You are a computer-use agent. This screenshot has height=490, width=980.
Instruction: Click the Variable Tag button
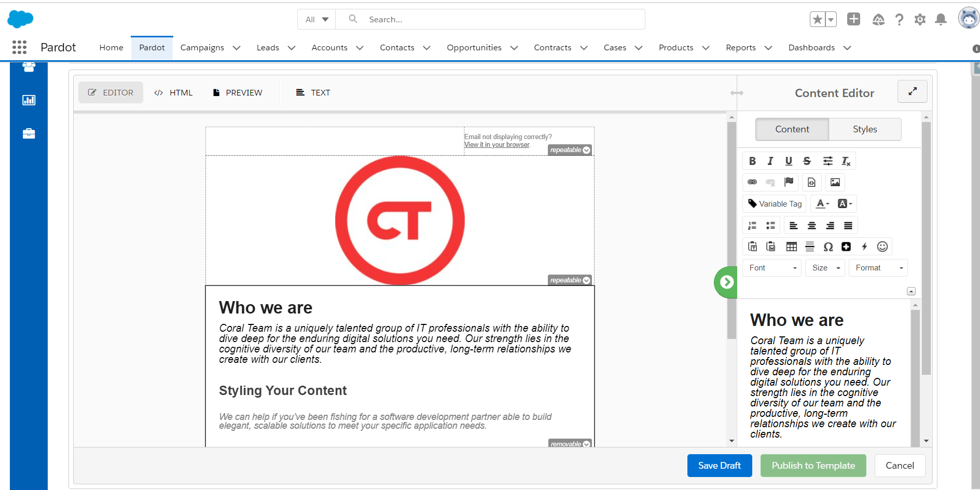775,203
